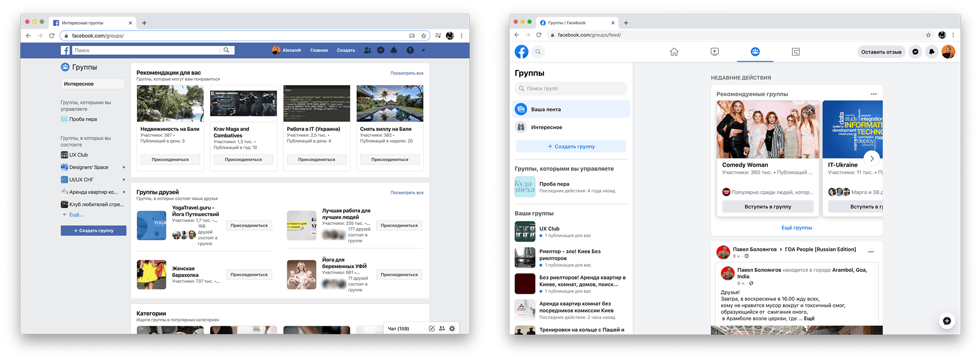Open 'UX Club' in the right window's groups list
This screenshot has height=361, width=980.
tap(571, 232)
